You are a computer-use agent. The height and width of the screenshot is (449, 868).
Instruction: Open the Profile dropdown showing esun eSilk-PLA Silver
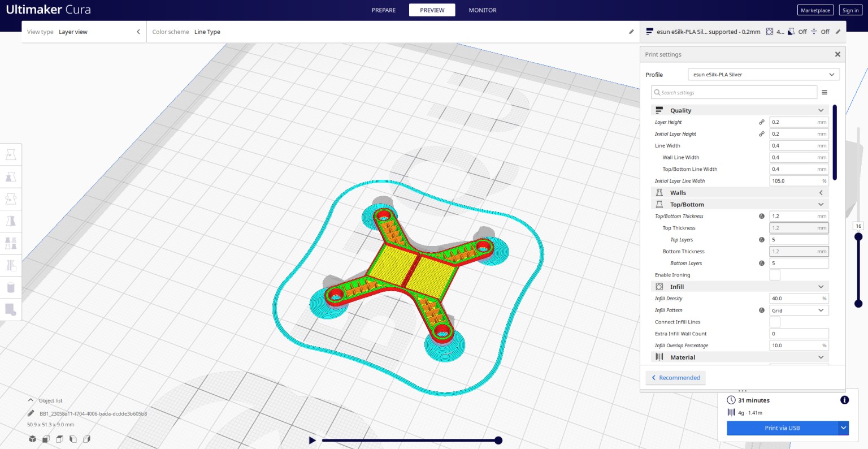coord(763,75)
